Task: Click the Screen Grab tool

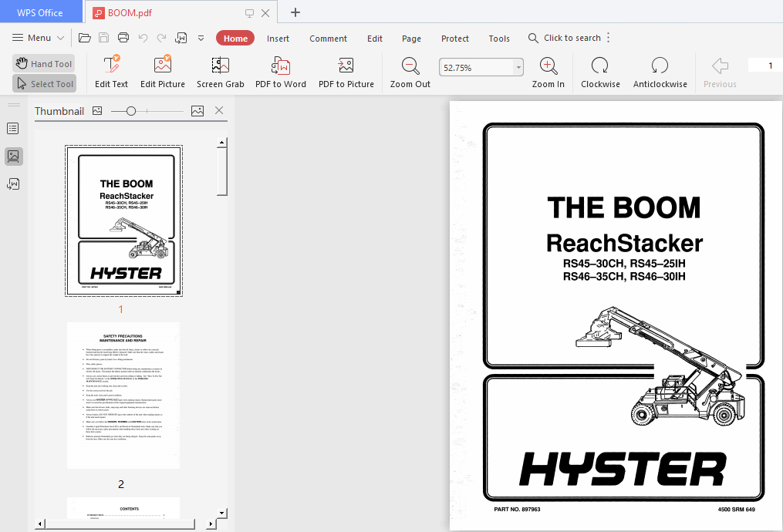Action: click(x=220, y=72)
